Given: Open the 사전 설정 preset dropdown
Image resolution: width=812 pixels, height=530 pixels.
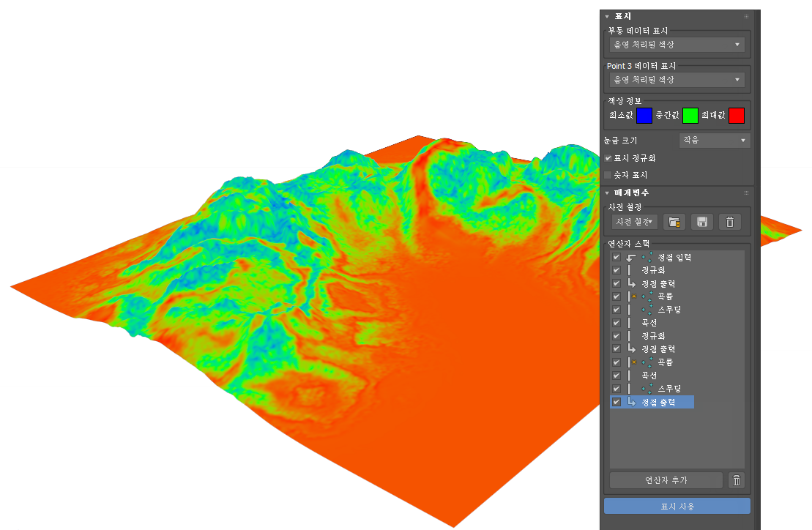Looking at the screenshot, I should (634, 222).
